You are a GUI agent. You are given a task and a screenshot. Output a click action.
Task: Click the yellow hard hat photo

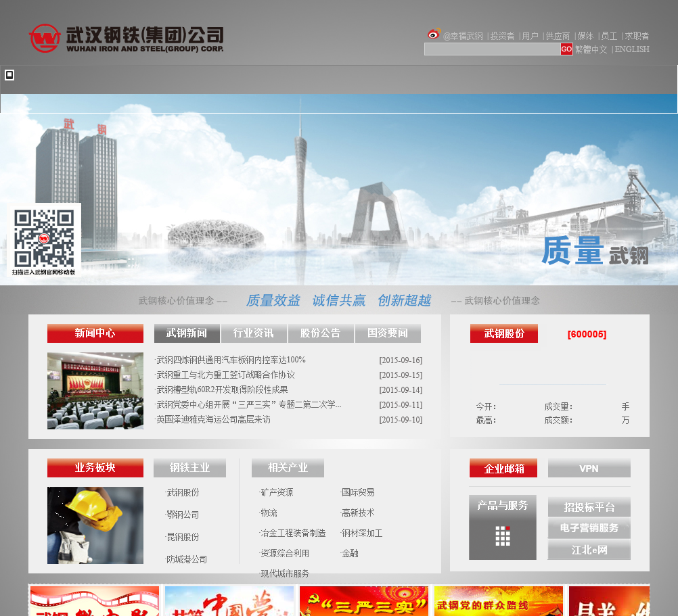[95, 525]
